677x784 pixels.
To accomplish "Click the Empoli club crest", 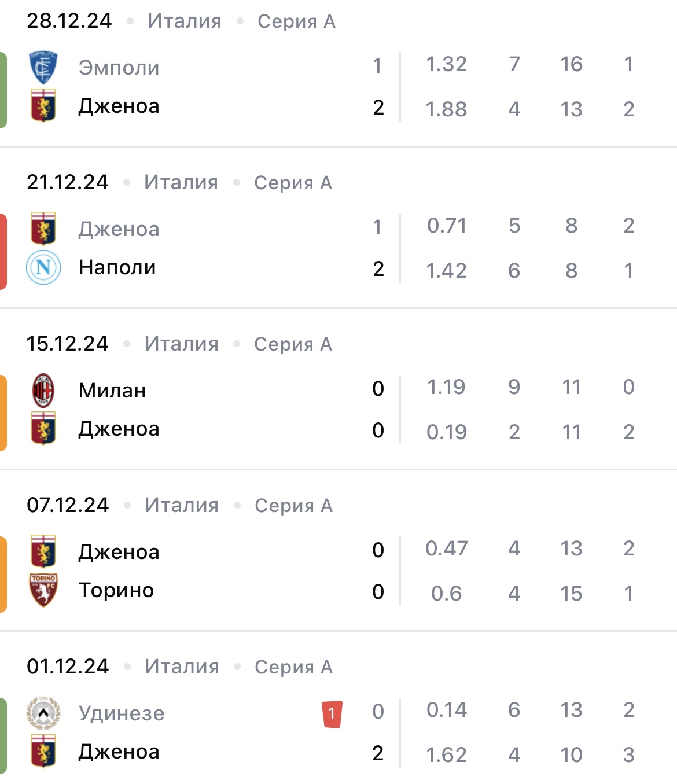I will pyautogui.click(x=43, y=68).
